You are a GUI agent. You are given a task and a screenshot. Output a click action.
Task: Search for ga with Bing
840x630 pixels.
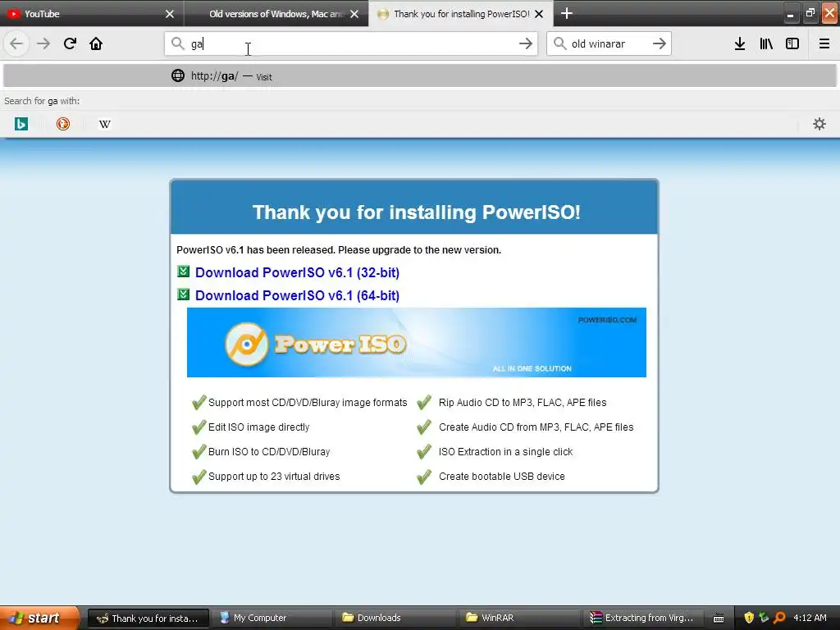click(x=21, y=125)
